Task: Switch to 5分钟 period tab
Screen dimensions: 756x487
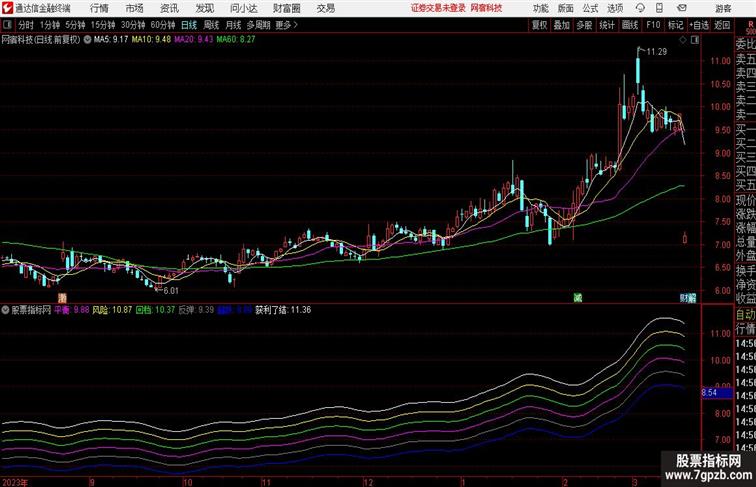Action: pos(75,25)
